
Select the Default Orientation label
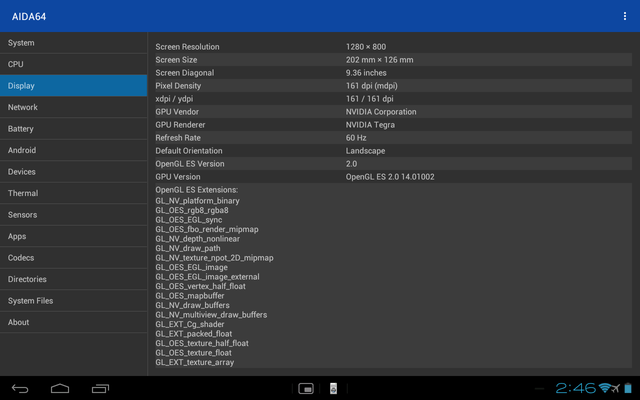pos(189,151)
